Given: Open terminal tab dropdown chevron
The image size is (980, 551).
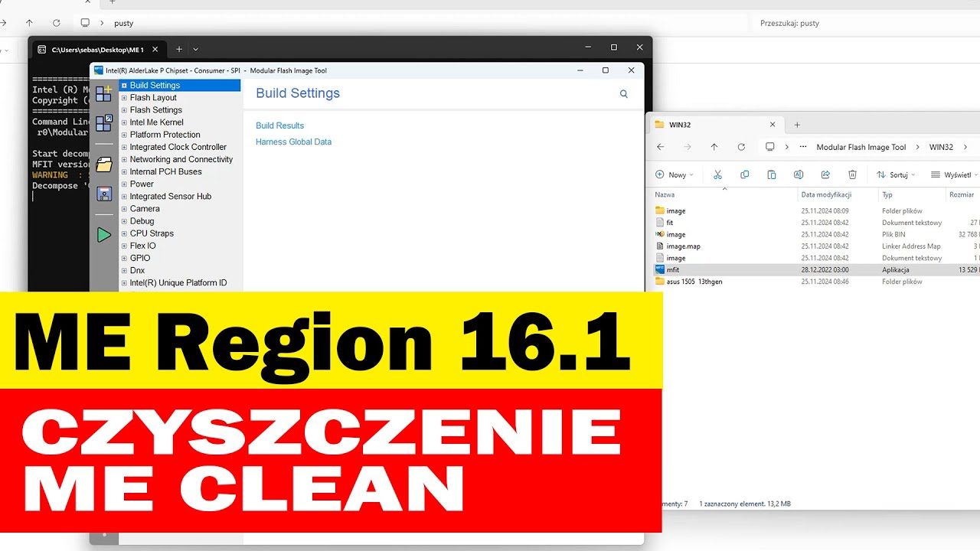Looking at the screenshot, I should 195,49.
